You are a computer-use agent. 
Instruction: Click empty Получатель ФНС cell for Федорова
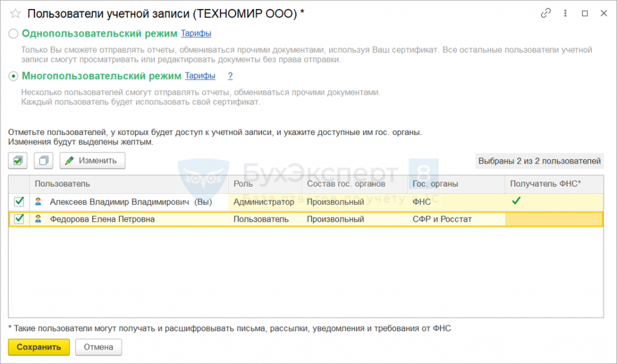(x=554, y=219)
